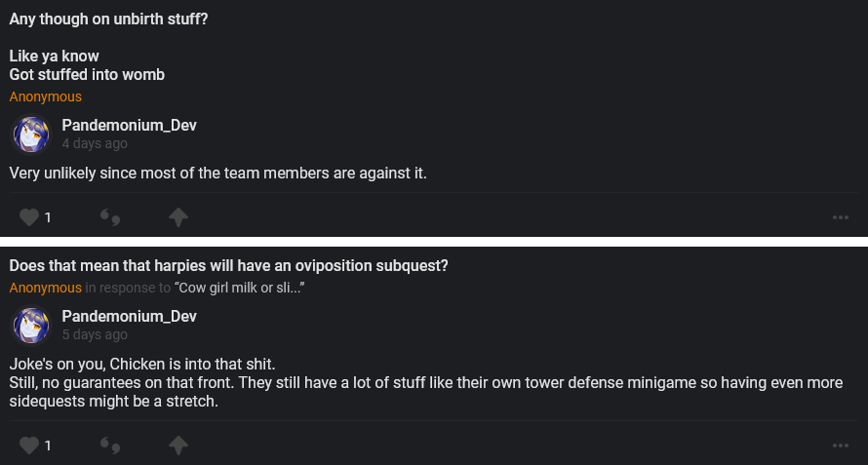Image resolution: width=868 pixels, height=465 pixels.
Task: Like the first answer with heart icon
Action: (29, 217)
